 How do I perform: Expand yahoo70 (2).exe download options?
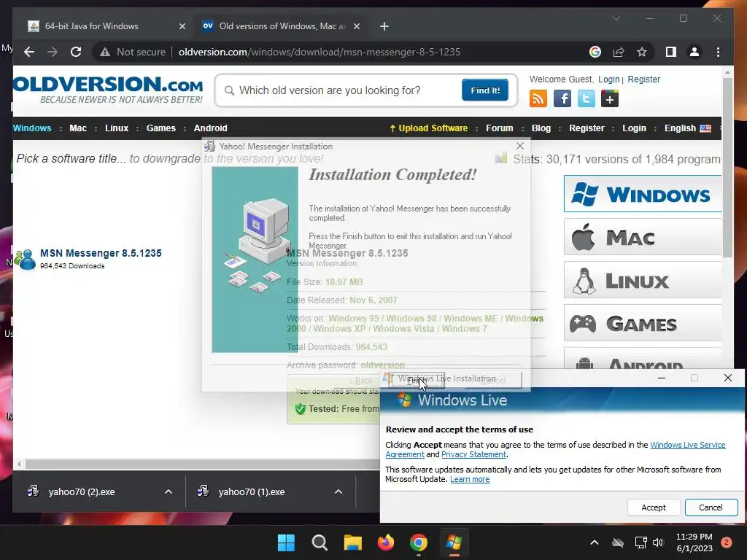point(169,492)
